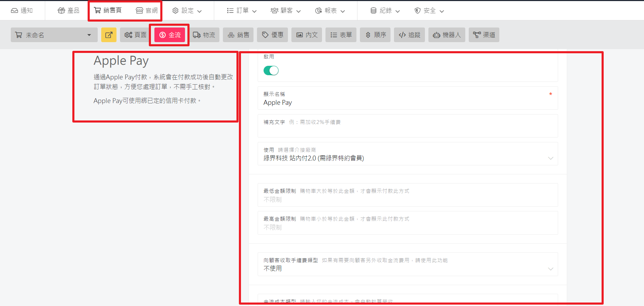The image size is (644, 306).
Task: Open the 使用 provider dropdown 綠界科技
Action: [408, 154]
